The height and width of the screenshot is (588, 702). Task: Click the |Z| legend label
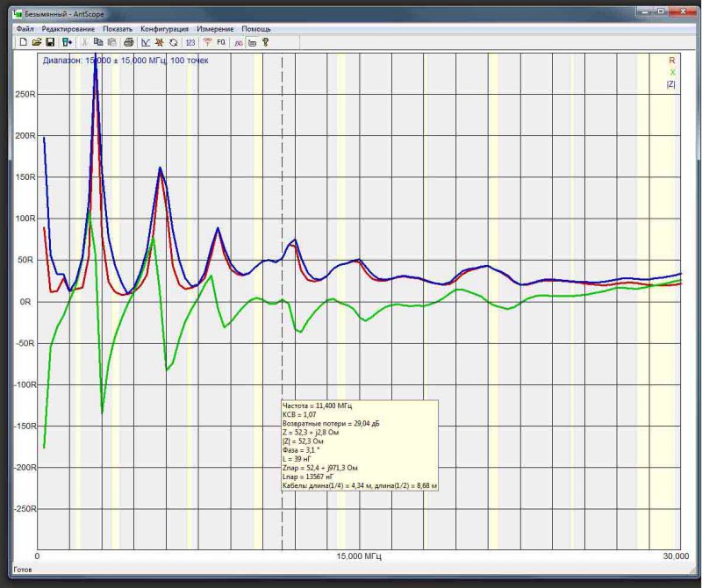tap(670, 84)
